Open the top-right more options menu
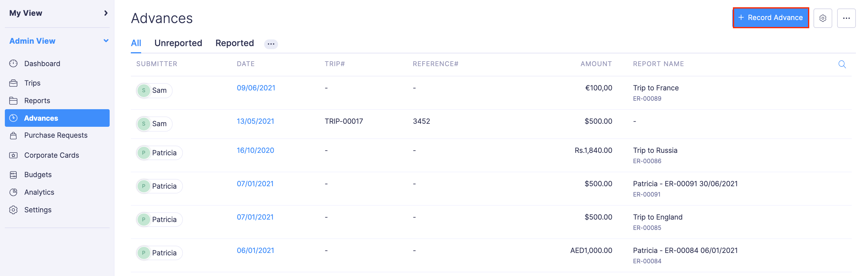This screenshot has width=868, height=276. 846,18
